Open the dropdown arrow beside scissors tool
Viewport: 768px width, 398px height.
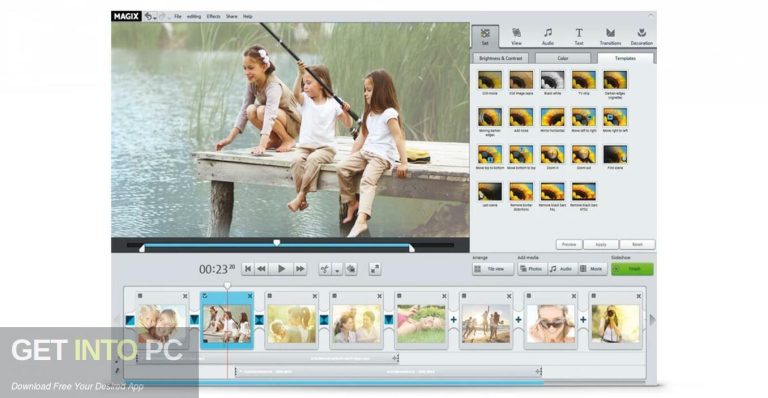(x=337, y=270)
